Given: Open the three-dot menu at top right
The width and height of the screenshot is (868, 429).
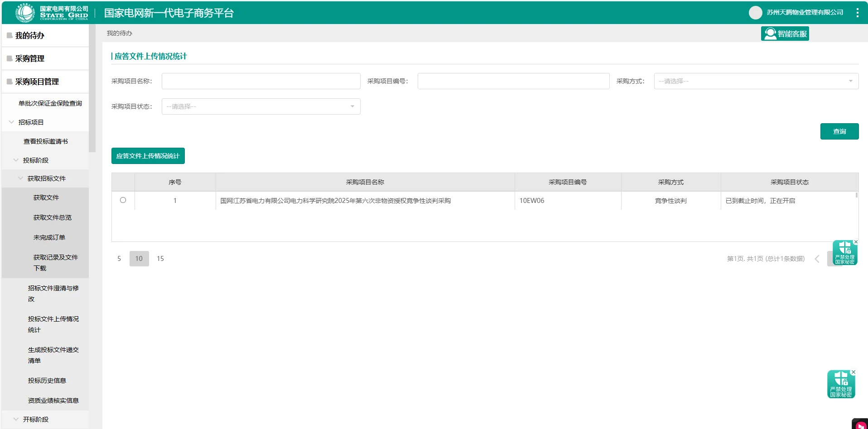Looking at the screenshot, I should click(x=857, y=12).
